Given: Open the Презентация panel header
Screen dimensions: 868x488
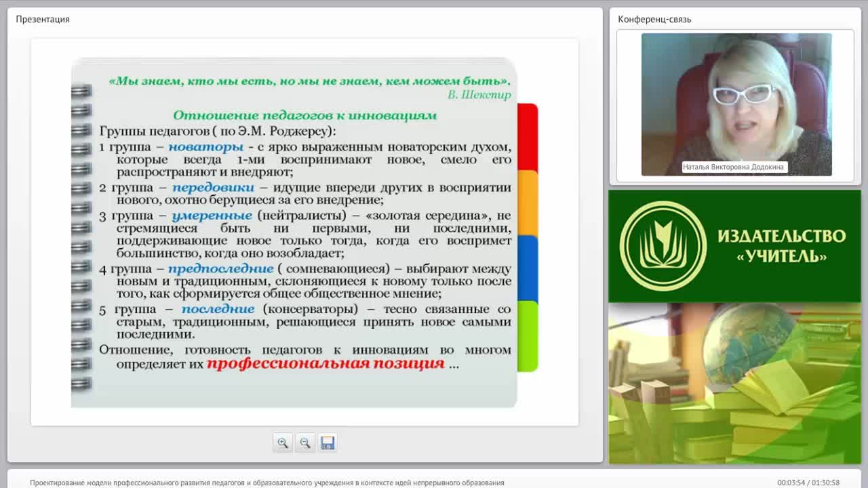Looking at the screenshot, I should pos(43,19).
